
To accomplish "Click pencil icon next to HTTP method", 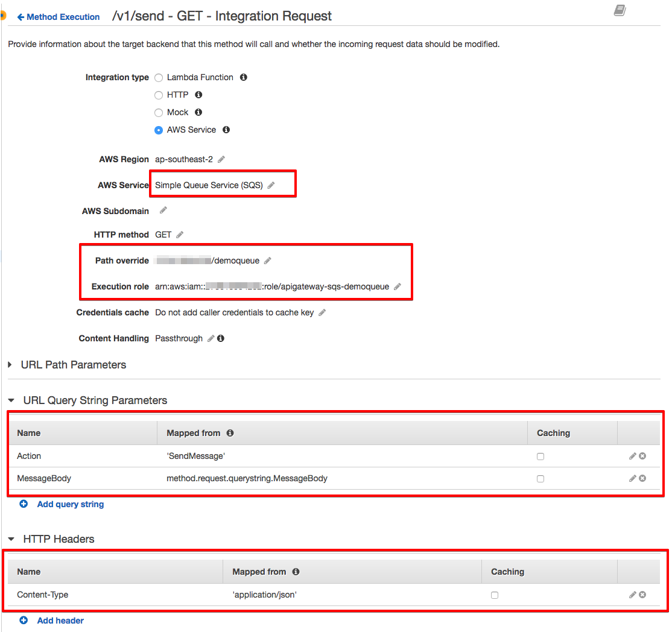I will pos(180,235).
